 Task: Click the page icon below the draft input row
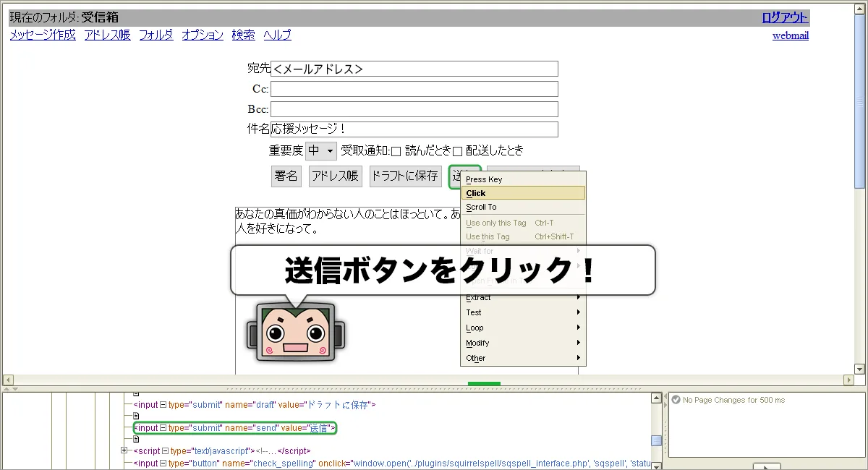[x=135, y=416]
